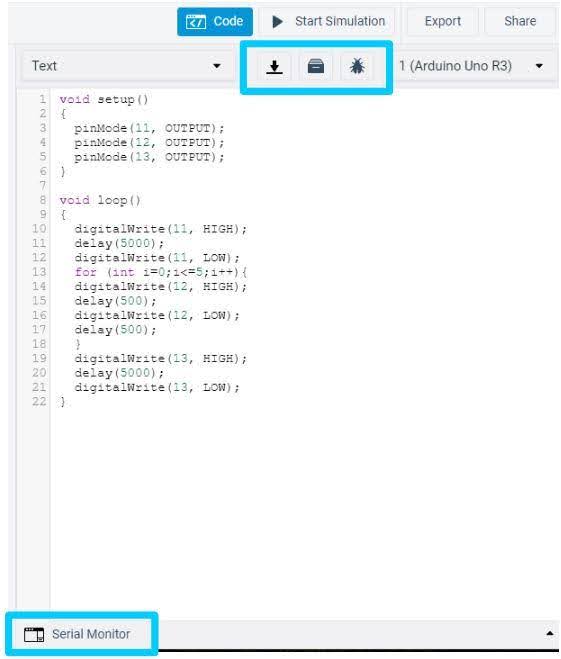Open the Share button
This screenshot has width=561, height=659.
click(x=520, y=21)
